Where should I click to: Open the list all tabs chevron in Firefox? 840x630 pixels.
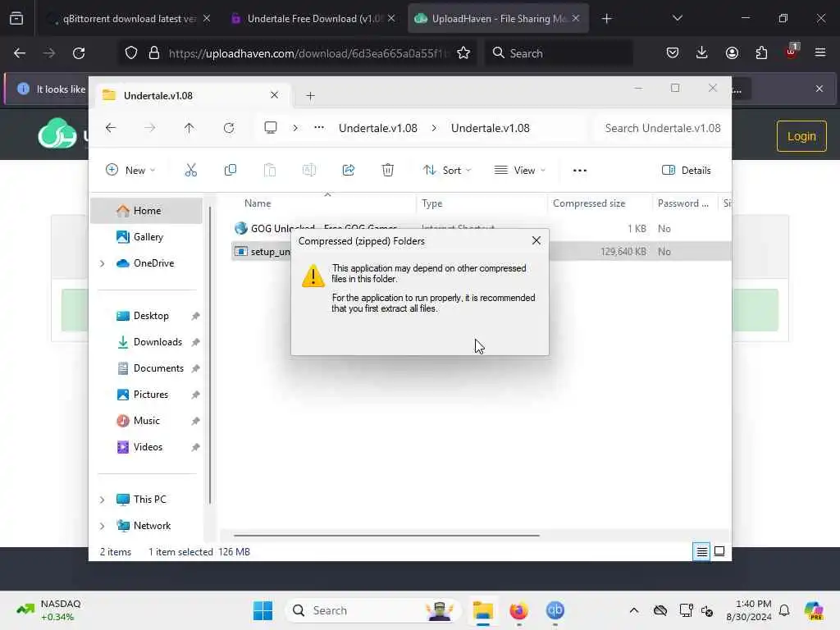point(677,18)
